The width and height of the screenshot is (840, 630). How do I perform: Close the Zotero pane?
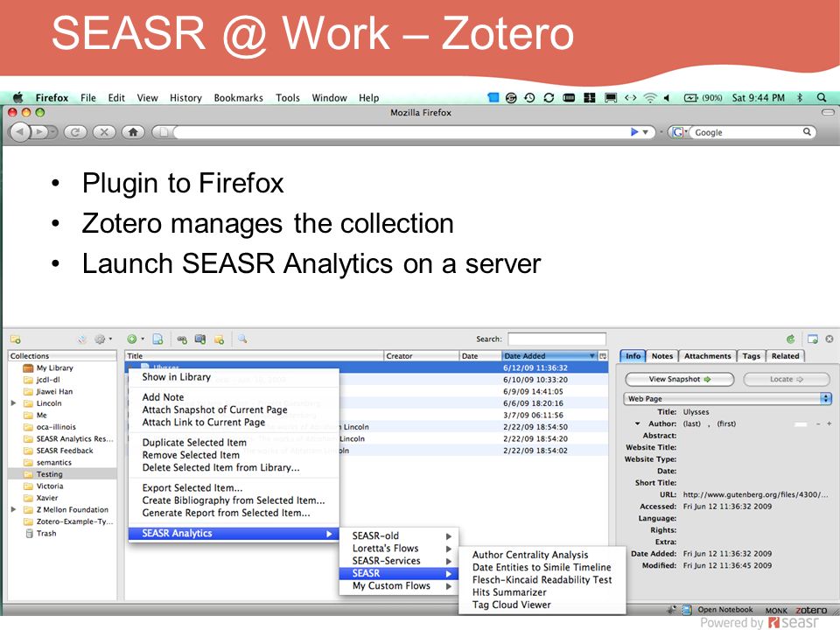pyautogui.click(x=829, y=339)
